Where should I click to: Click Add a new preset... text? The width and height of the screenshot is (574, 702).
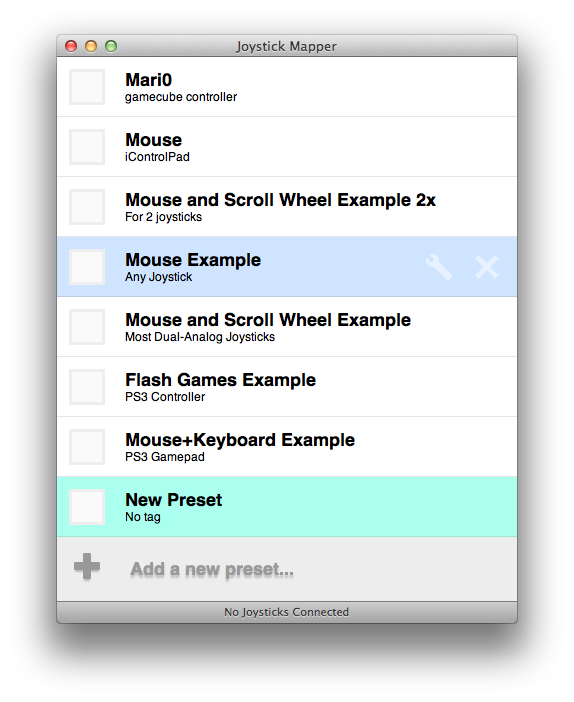click(x=212, y=569)
